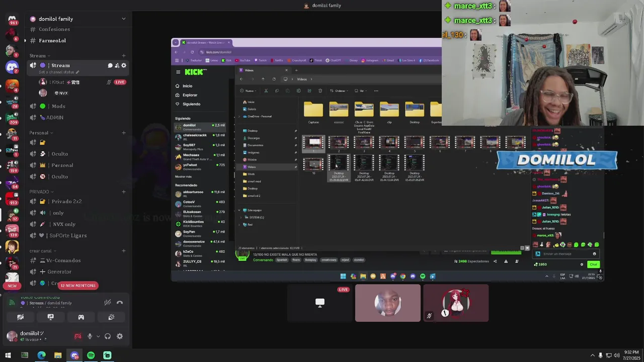Open Discord user settings gear
The height and width of the screenshot is (362, 644).
[x=120, y=336]
